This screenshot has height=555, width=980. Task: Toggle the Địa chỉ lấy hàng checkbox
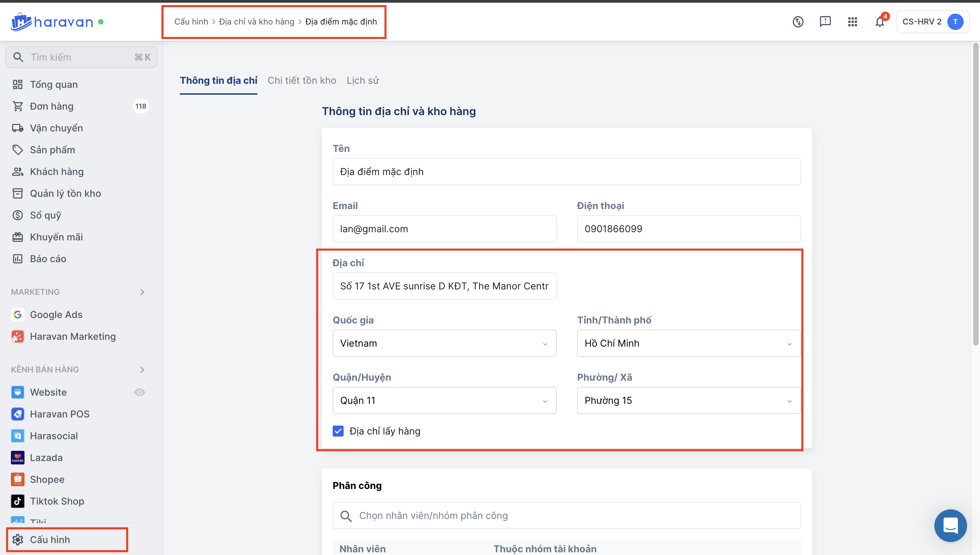(338, 431)
